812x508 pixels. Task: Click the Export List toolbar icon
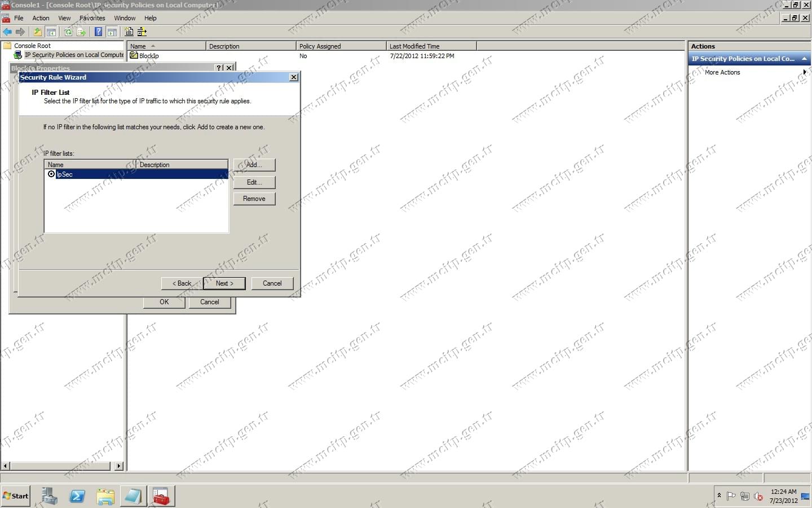coord(81,32)
